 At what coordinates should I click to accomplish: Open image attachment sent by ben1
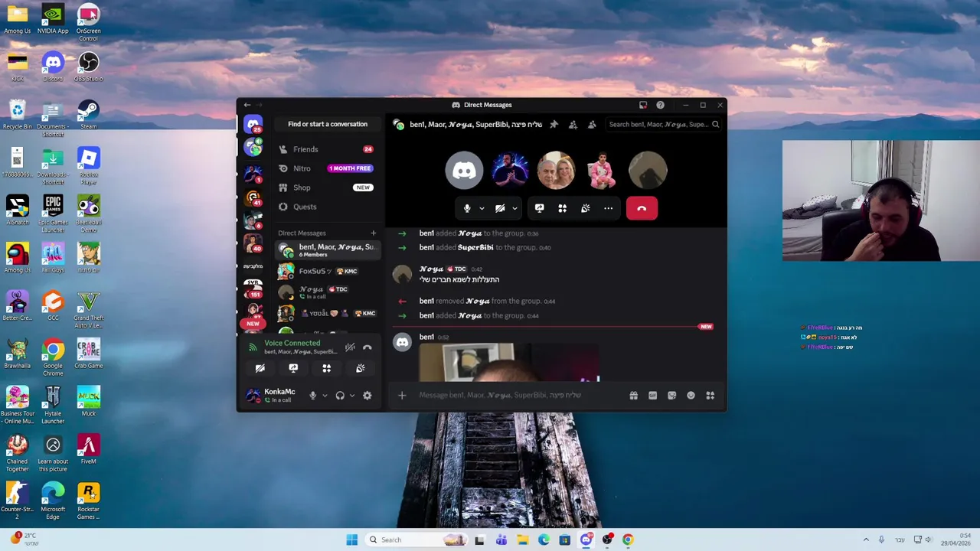coord(509,363)
